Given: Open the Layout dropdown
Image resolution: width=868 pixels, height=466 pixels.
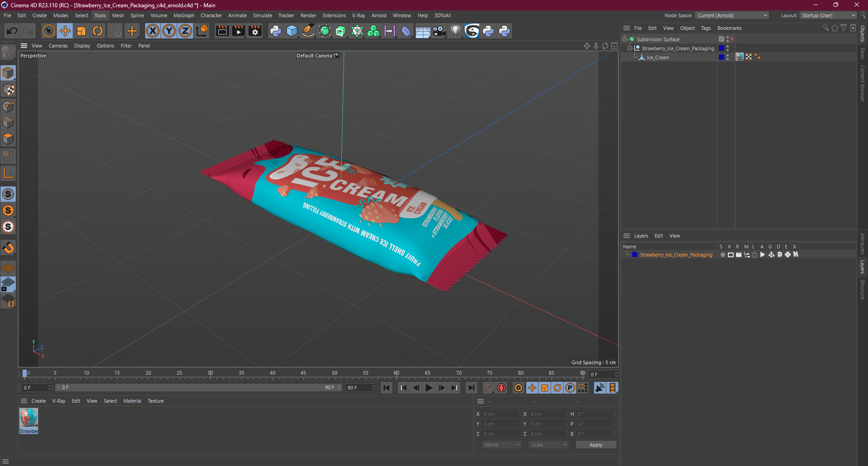Looking at the screenshot, I should [828, 15].
